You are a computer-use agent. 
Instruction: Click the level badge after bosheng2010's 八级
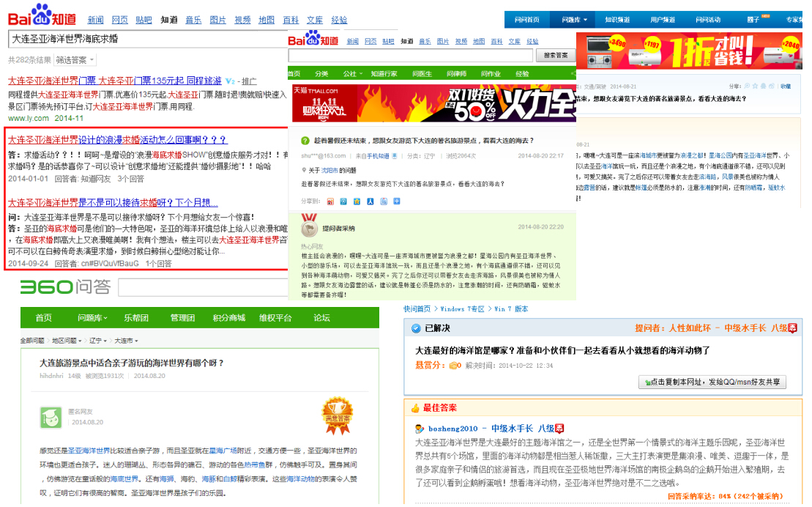click(559, 429)
